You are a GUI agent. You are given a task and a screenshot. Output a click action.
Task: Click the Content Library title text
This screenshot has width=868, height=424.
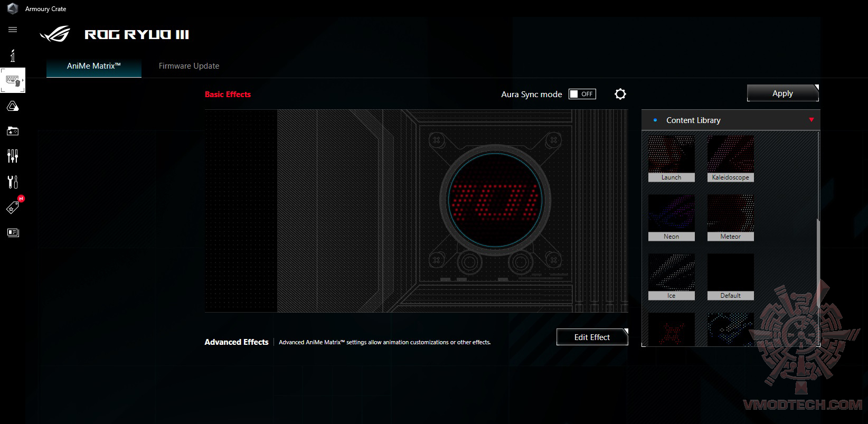pyautogui.click(x=693, y=120)
